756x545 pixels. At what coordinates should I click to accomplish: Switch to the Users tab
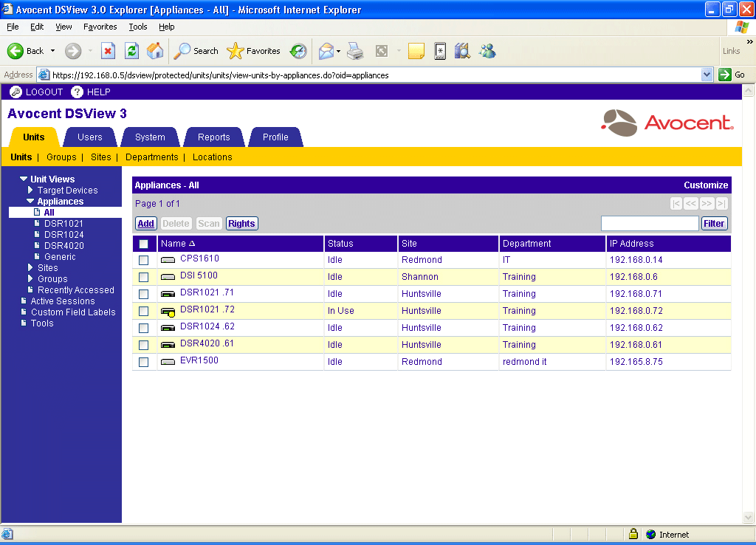[x=90, y=137]
